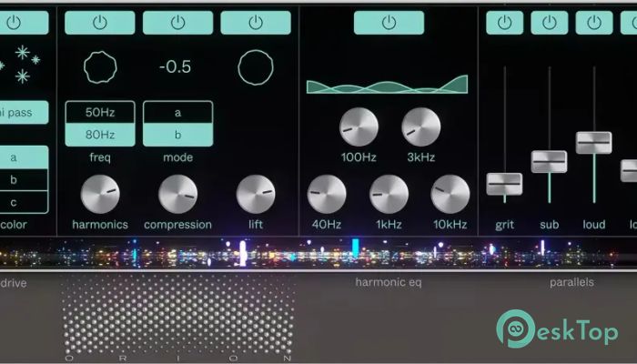
Task: Select mode a option
Action: (177, 113)
